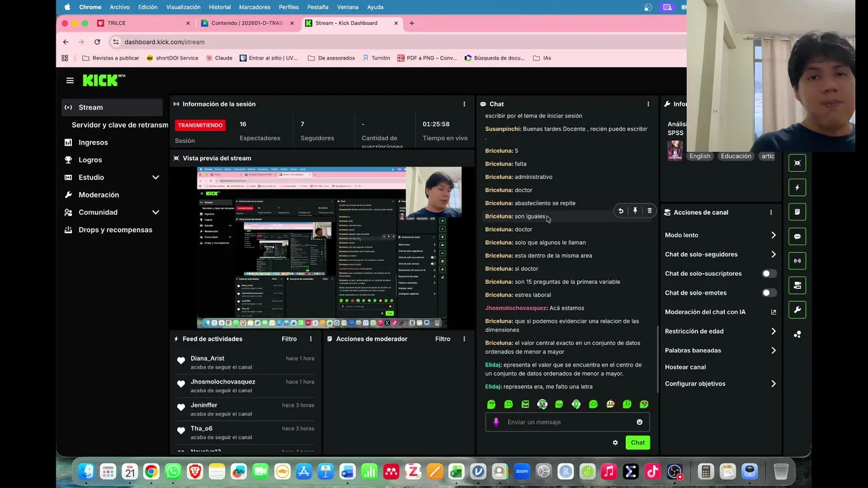Click the Chrome back arrow

(x=66, y=42)
